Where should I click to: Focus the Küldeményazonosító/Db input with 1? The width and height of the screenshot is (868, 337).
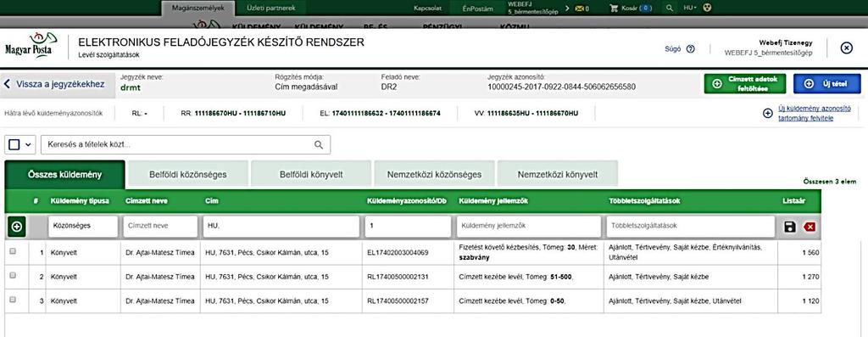(x=408, y=226)
